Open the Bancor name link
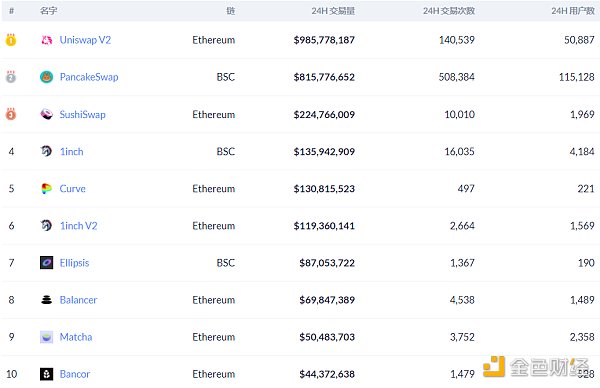 [x=75, y=374]
